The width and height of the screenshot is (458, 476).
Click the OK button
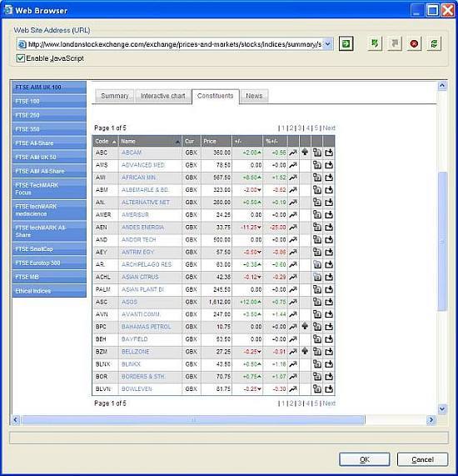click(x=364, y=459)
